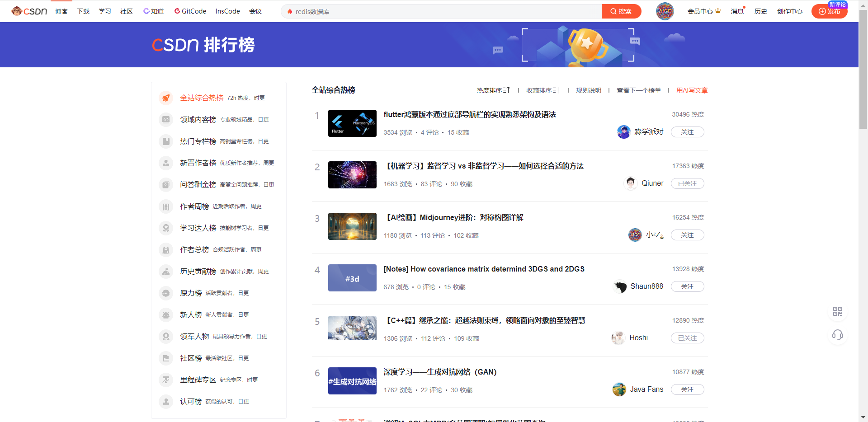
Task: Select 领域内容榜 in the ranking sidebar
Action: point(198,119)
